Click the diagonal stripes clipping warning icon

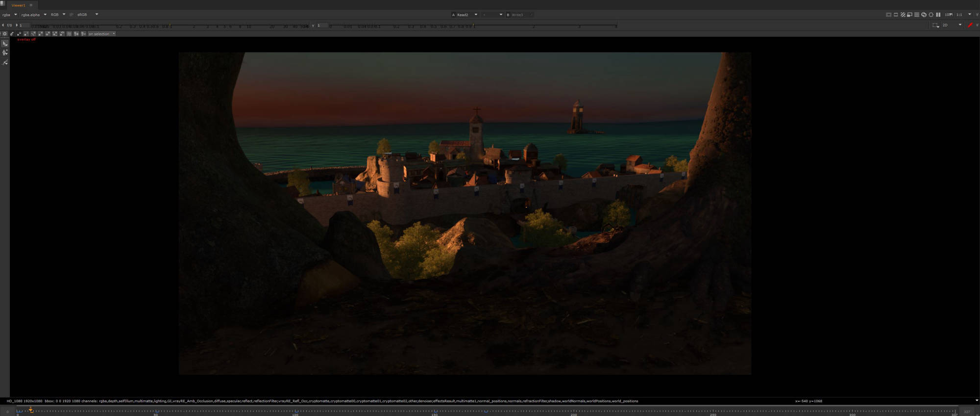click(x=903, y=15)
